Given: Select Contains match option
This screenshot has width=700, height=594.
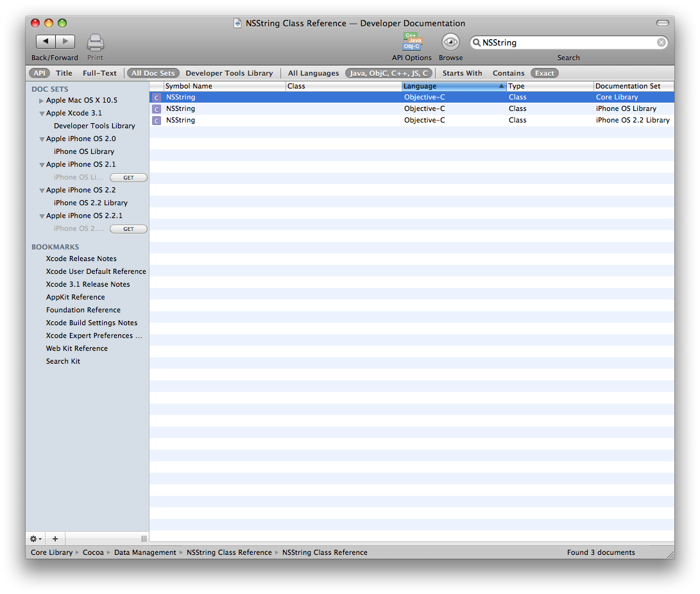Looking at the screenshot, I should (509, 73).
